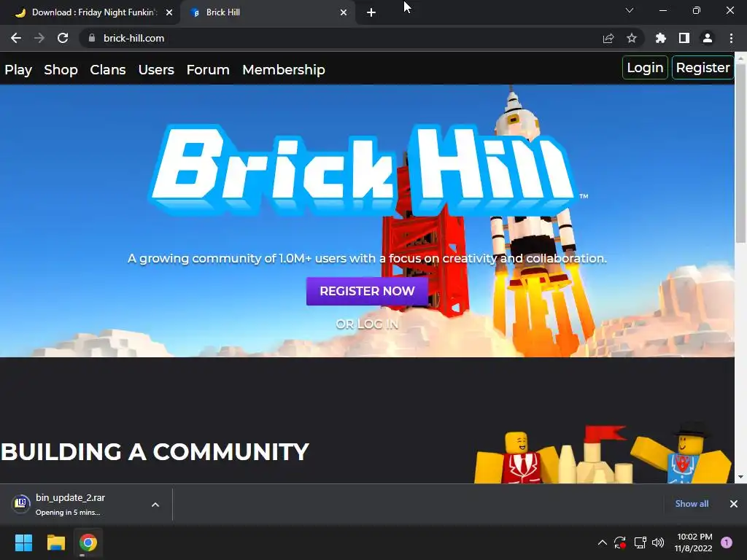
Task: Click Show all downloads
Action: pos(692,504)
